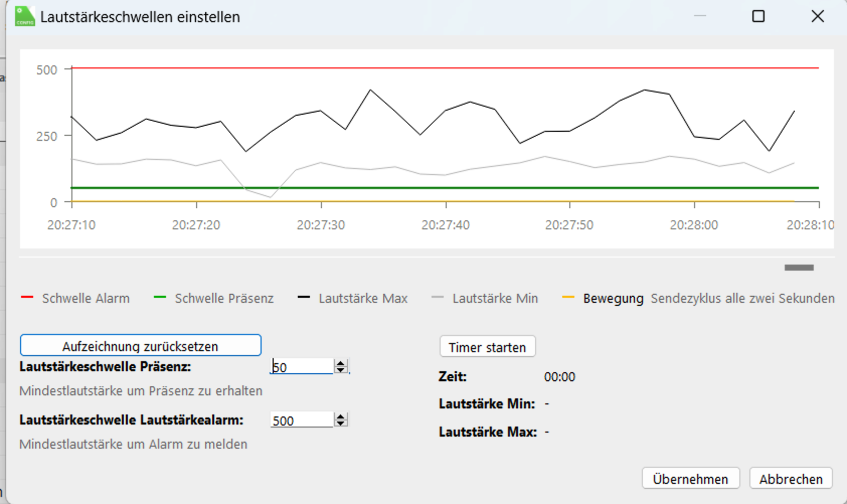Click the yellow Bewegung legend marker
The height and width of the screenshot is (504, 847).
tap(568, 298)
